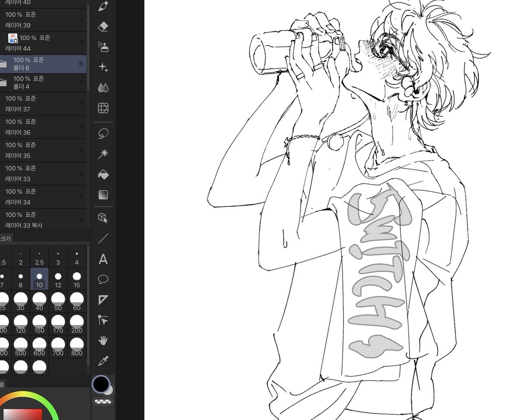
Task: Select the Airbrush spray tool
Action: tap(103, 47)
